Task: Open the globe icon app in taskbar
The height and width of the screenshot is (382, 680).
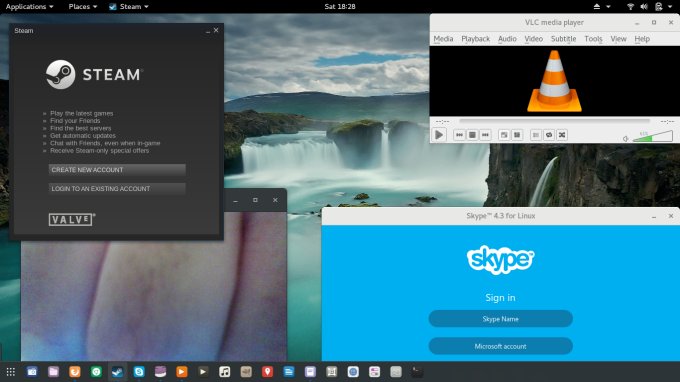Action: point(353,372)
